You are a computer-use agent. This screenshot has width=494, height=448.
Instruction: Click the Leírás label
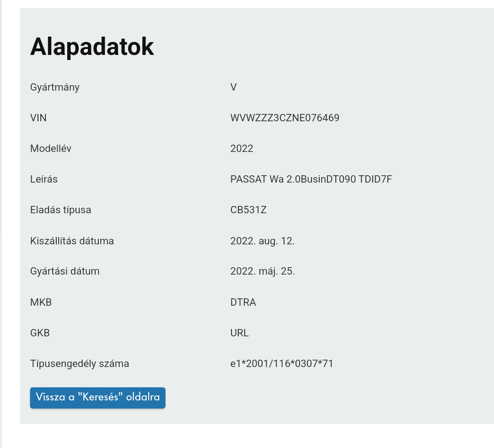[x=44, y=179]
